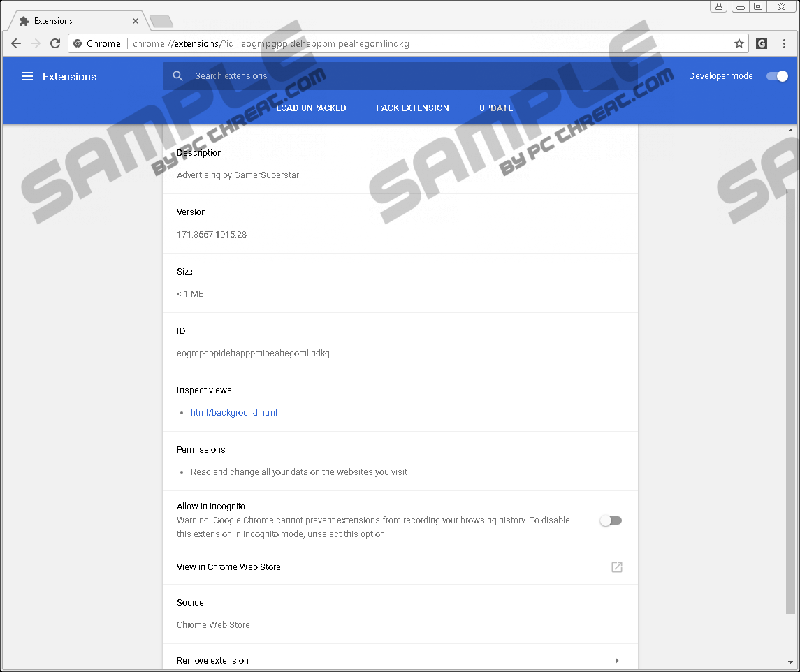This screenshot has width=800, height=672.
Task: Go back to the previous page
Action: pos(16,43)
